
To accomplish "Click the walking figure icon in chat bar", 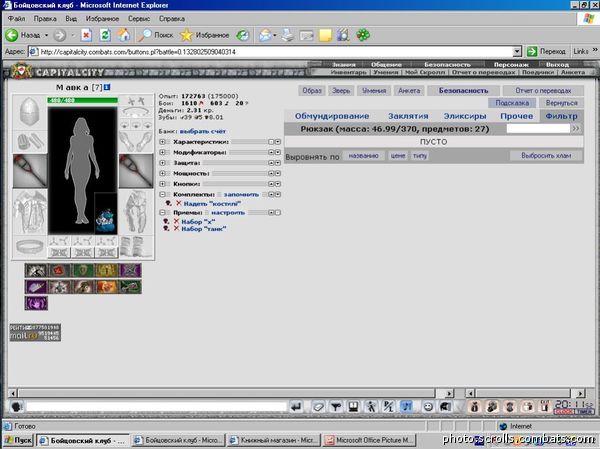I will click(x=371, y=407).
